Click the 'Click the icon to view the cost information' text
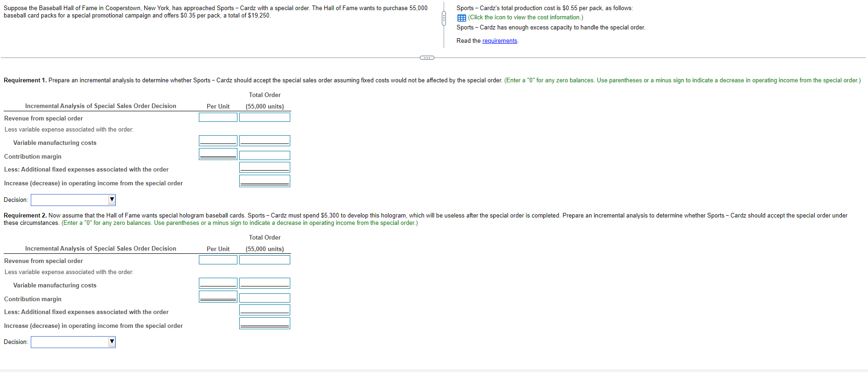868x372 pixels. tap(525, 17)
